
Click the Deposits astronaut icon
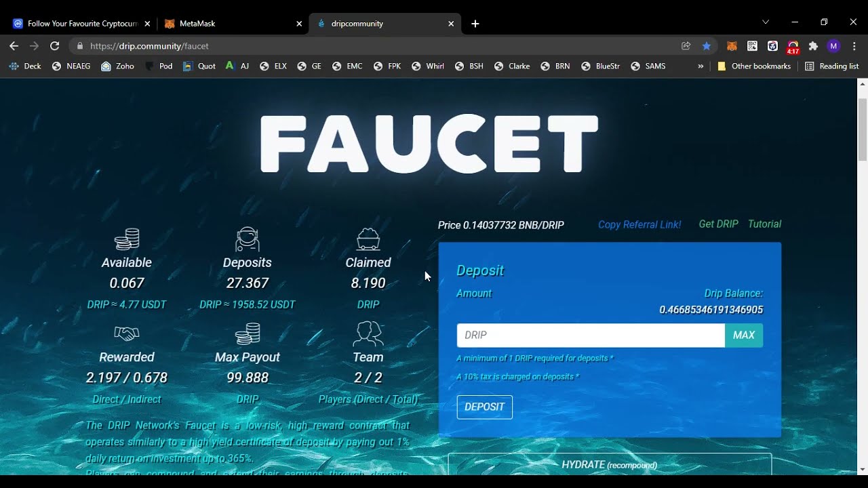pyautogui.click(x=248, y=239)
